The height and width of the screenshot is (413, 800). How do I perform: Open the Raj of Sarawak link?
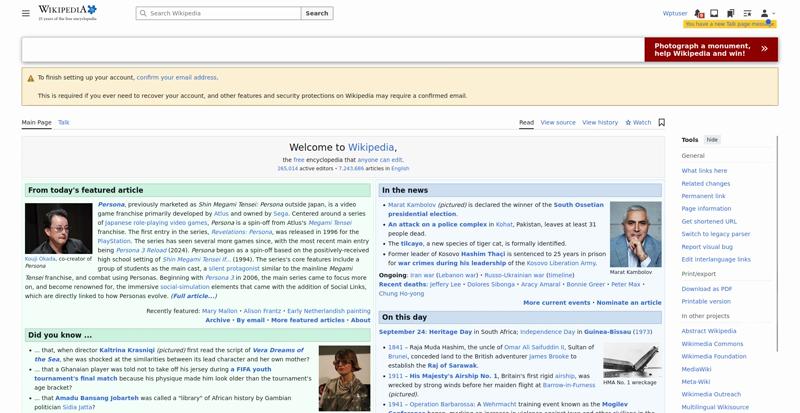pyautogui.click(x=452, y=366)
